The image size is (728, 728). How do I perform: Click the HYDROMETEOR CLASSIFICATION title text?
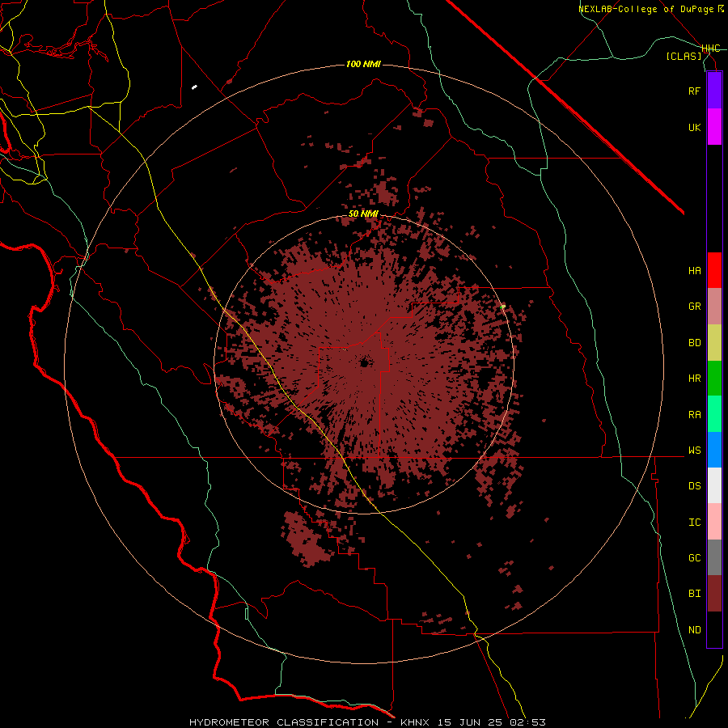[284, 722]
